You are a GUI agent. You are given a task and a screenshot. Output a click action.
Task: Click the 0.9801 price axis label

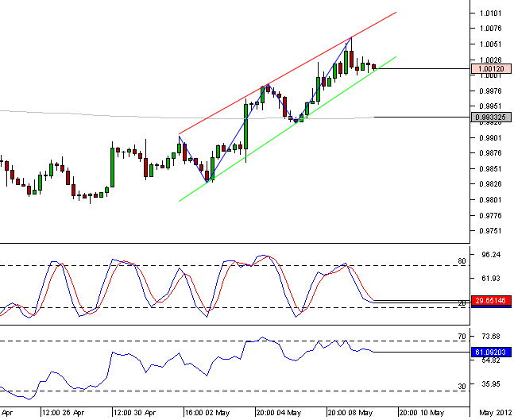coord(490,200)
